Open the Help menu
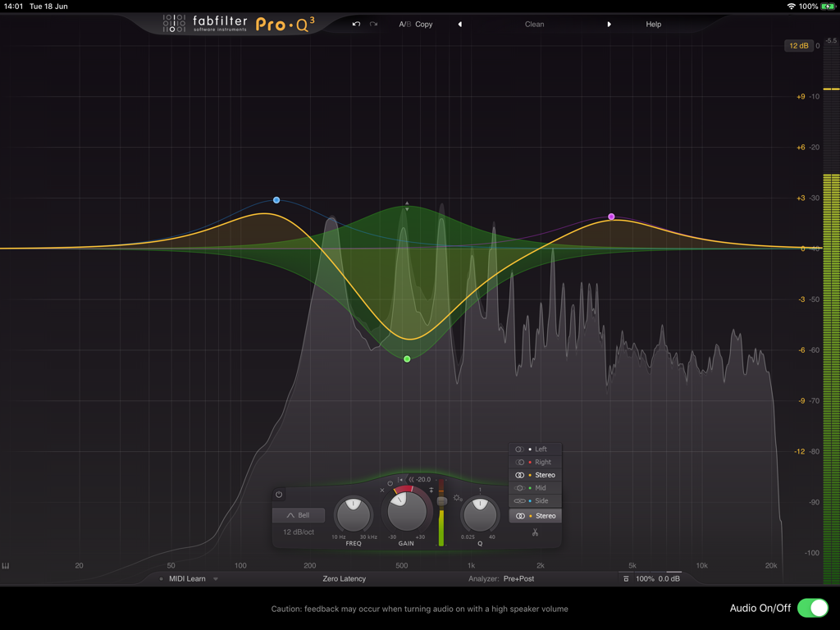This screenshot has width=840, height=630. (x=653, y=24)
